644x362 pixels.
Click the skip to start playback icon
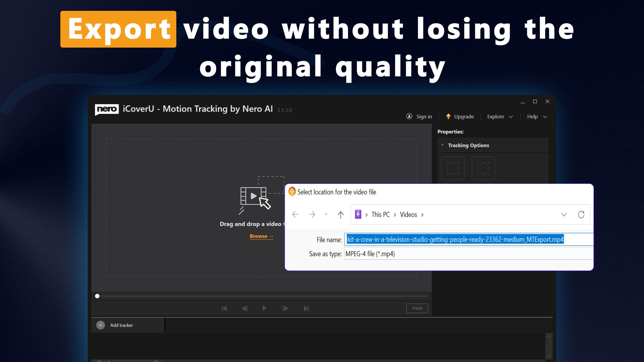225,308
